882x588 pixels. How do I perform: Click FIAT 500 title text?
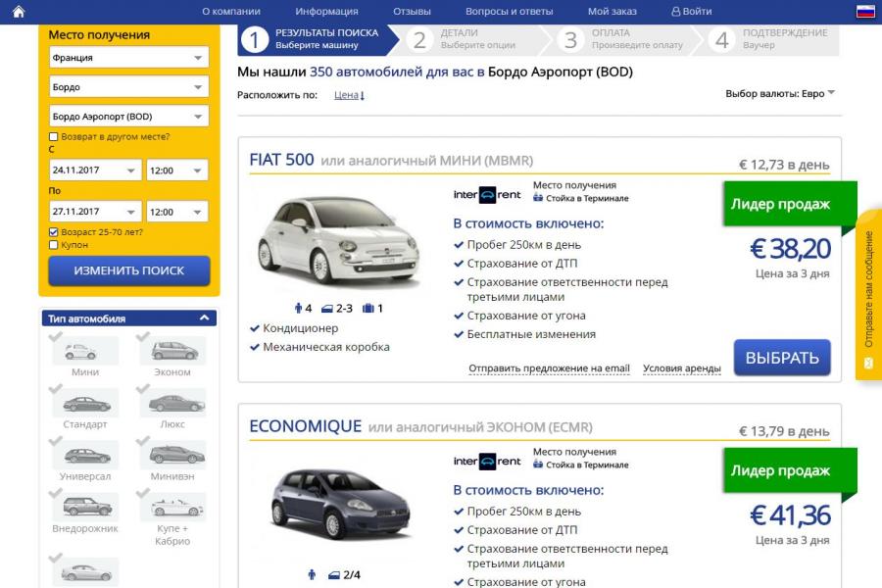[x=281, y=160]
